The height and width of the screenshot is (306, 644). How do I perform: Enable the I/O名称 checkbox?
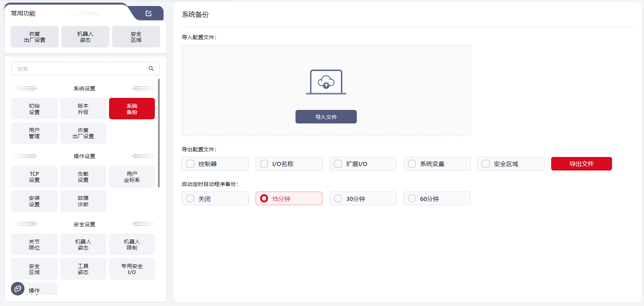click(264, 164)
